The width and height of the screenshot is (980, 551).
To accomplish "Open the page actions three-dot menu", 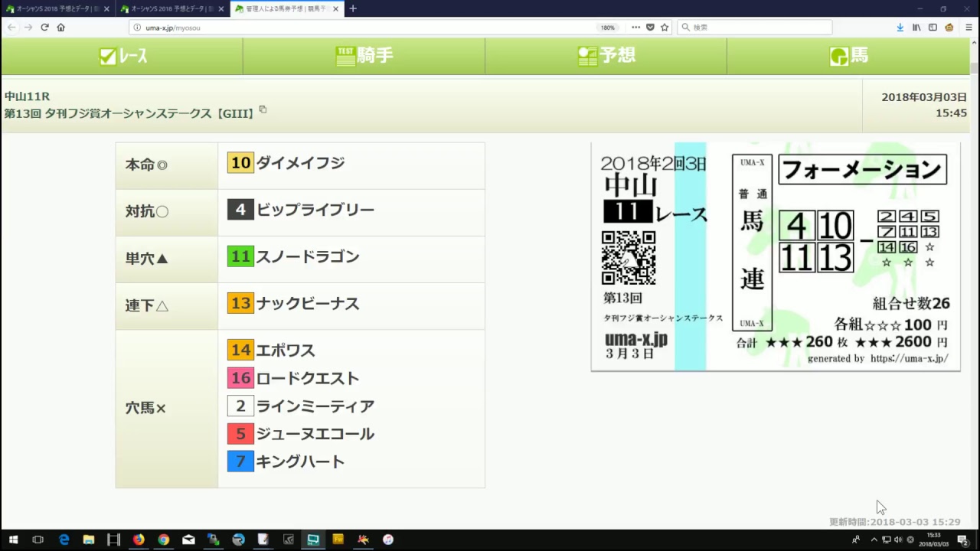I will [635, 28].
